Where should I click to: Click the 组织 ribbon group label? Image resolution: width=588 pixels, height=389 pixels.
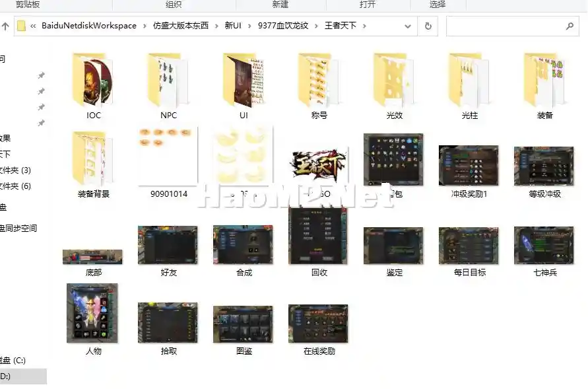[174, 5]
